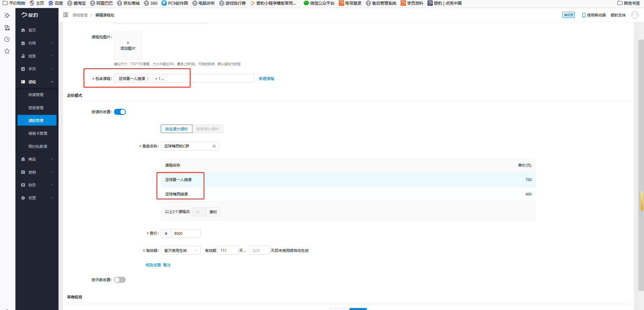Open the 首页 home menu item
Image resolution: width=644 pixels, height=310 pixels.
(x=32, y=30)
